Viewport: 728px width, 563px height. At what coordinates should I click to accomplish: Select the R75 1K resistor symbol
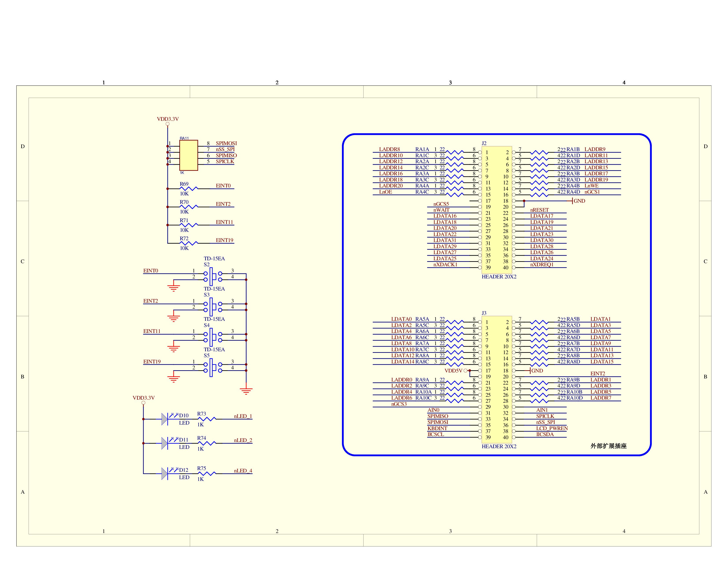207,473
